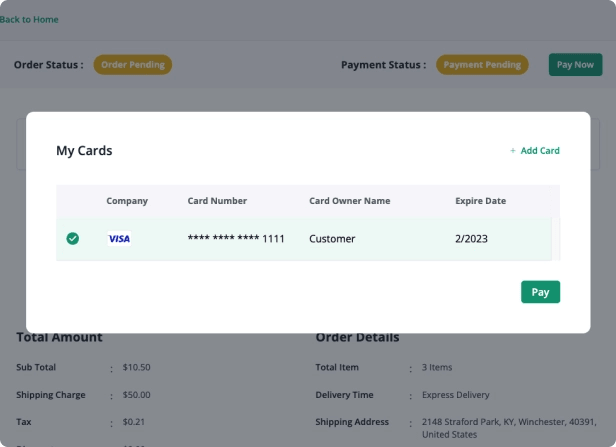Click the 2/2023 expire date cell

pyautogui.click(x=474, y=239)
